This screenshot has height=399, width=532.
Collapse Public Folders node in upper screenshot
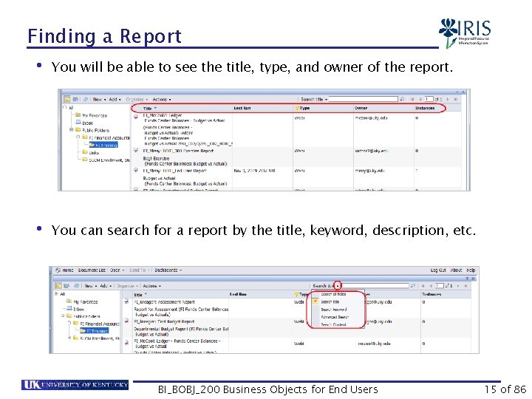72,130
